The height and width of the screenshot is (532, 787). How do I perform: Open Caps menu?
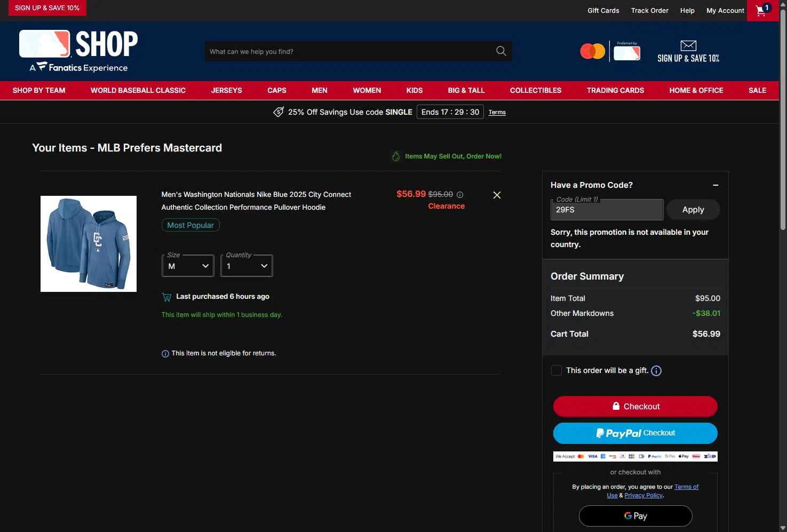(277, 91)
